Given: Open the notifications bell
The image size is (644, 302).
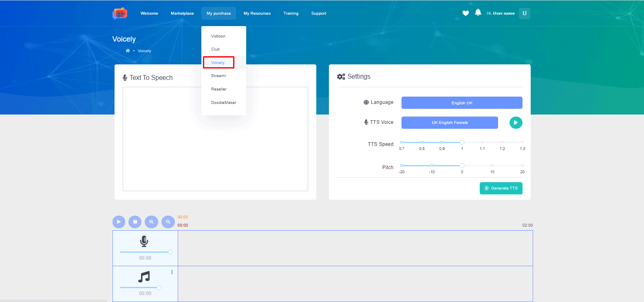Looking at the screenshot, I should (478, 13).
